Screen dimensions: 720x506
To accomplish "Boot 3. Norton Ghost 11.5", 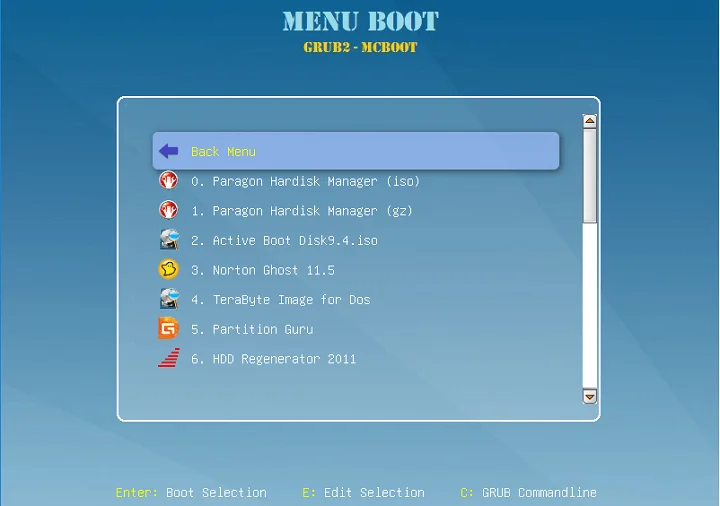I will coord(262,270).
